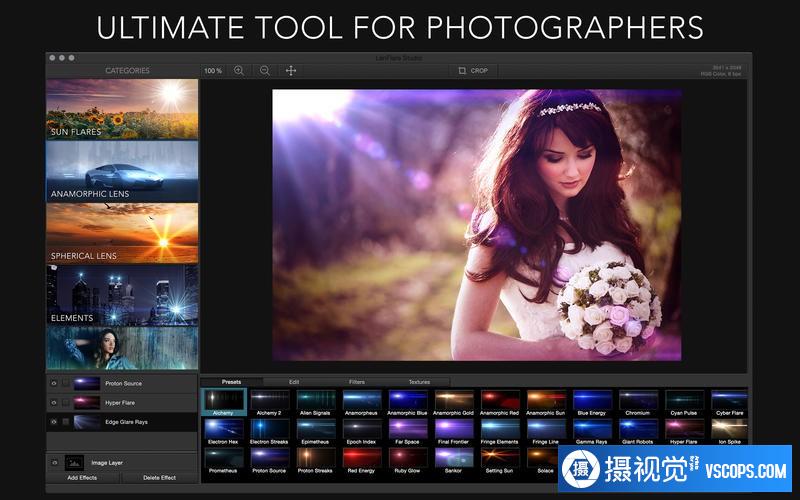
Task: Choose the Giant Robots preset
Action: pos(638,432)
